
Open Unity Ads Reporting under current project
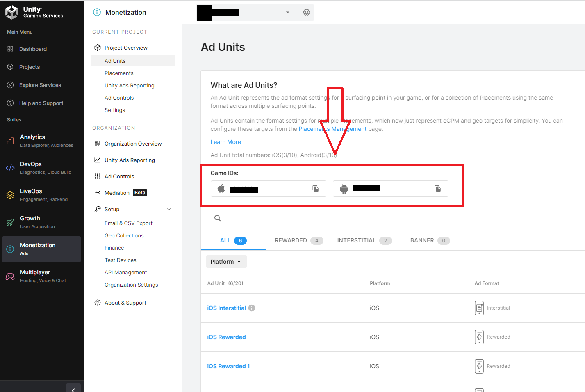[130, 85]
